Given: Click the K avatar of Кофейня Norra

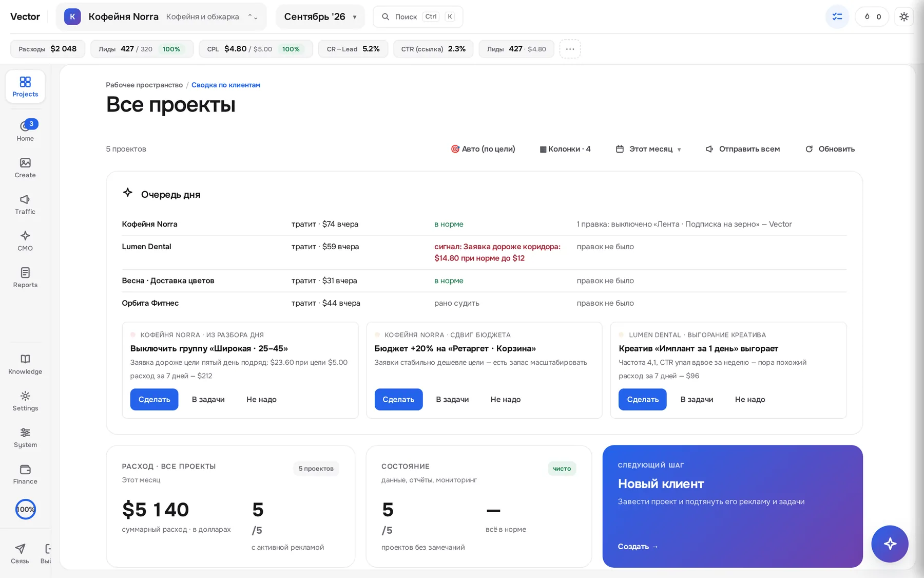Looking at the screenshot, I should (72, 16).
